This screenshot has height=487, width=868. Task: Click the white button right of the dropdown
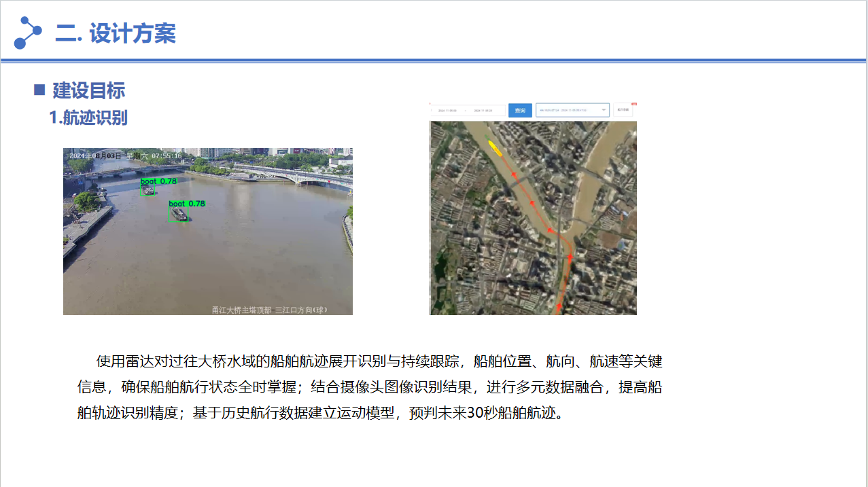coord(623,110)
